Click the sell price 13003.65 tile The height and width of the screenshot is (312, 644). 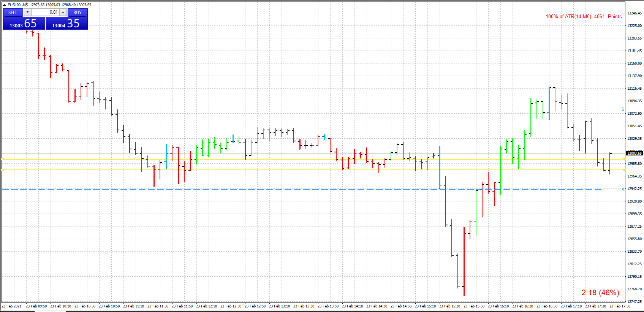point(24,23)
